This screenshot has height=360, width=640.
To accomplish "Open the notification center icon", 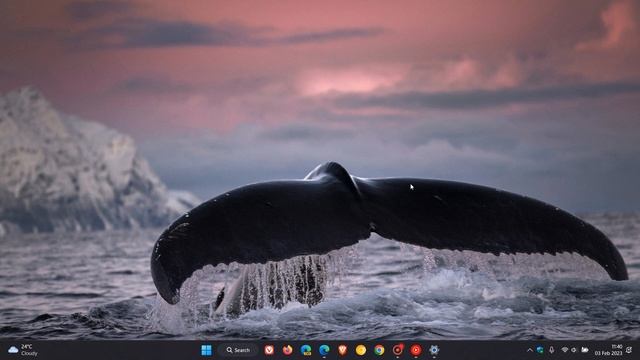I will (x=629, y=350).
